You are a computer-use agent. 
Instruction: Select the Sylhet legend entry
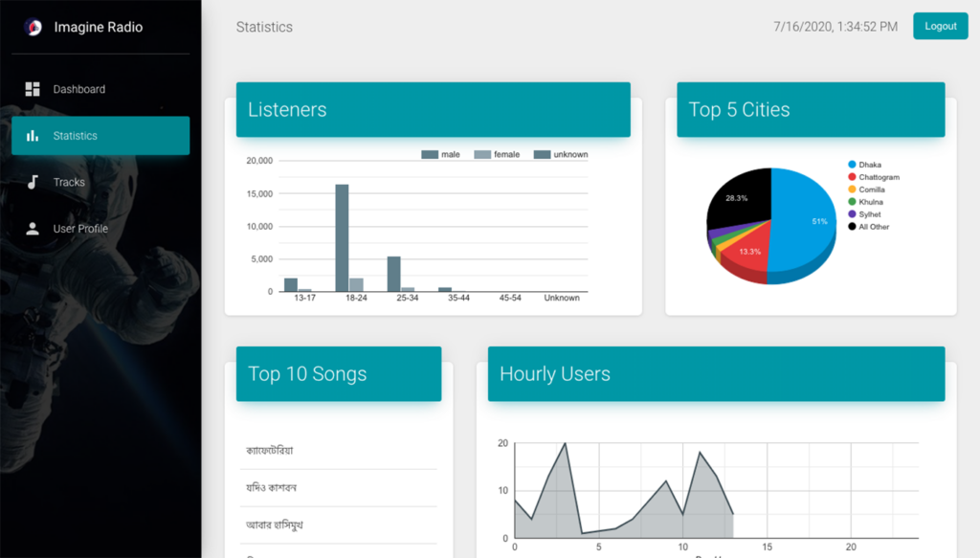pos(869,214)
